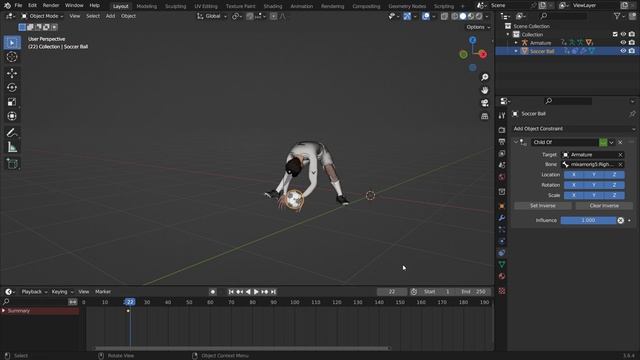Click the End frame field
This screenshot has width=640, height=360.
[x=474, y=292]
